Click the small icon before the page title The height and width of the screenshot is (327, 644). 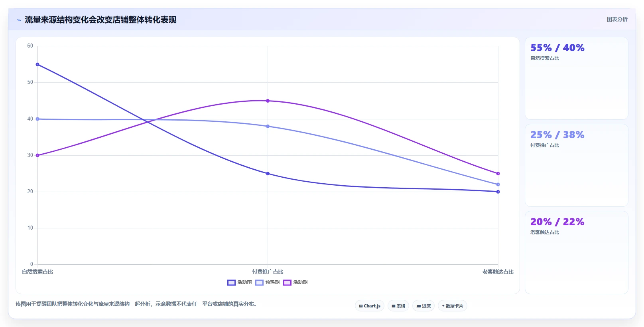[19, 20]
